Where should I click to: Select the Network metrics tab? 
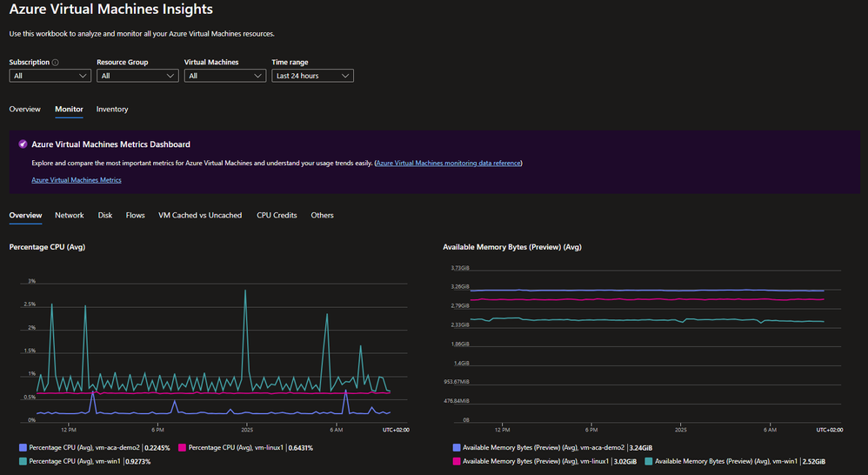pyautogui.click(x=70, y=216)
